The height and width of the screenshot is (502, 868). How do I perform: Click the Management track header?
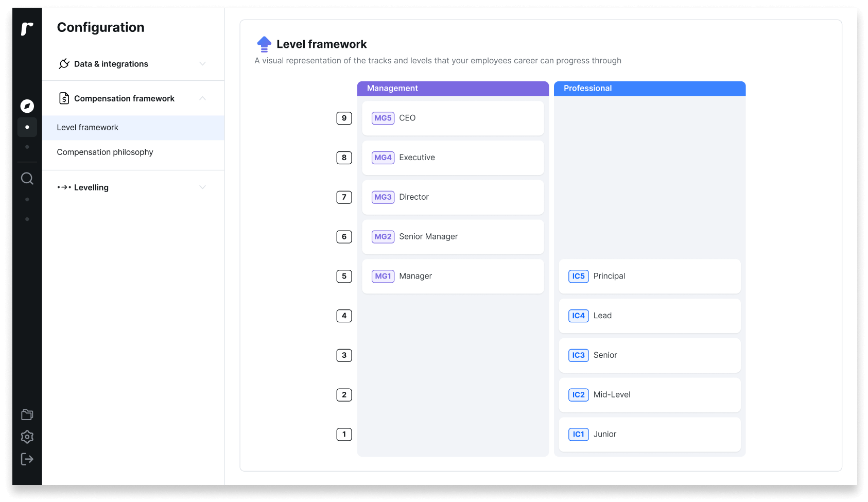click(453, 89)
